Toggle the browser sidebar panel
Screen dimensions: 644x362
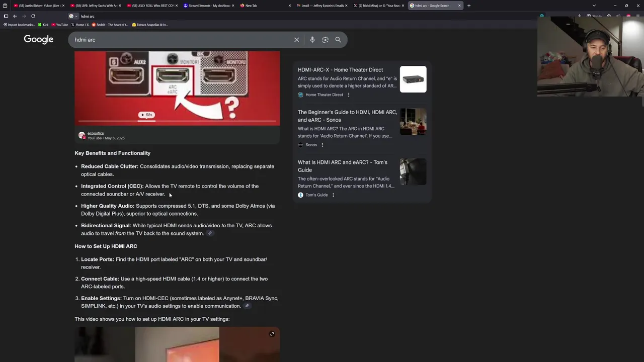(x=6, y=16)
